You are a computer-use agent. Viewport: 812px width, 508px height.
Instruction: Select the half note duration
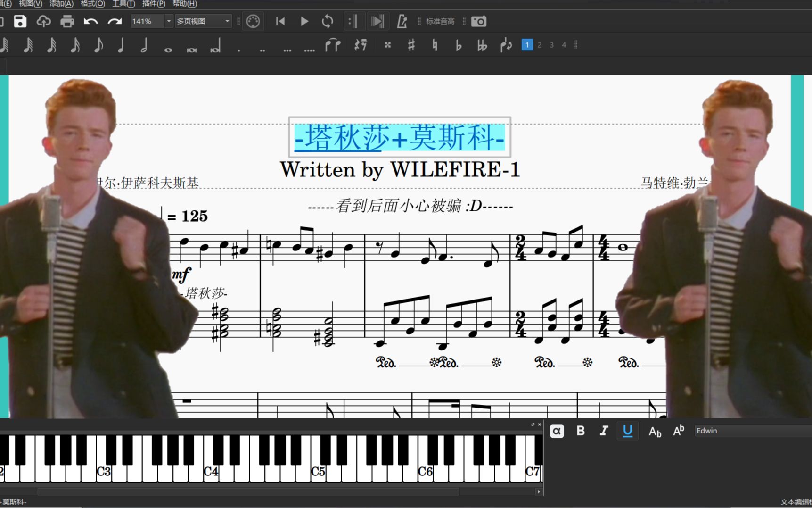[x=145, y=45]
